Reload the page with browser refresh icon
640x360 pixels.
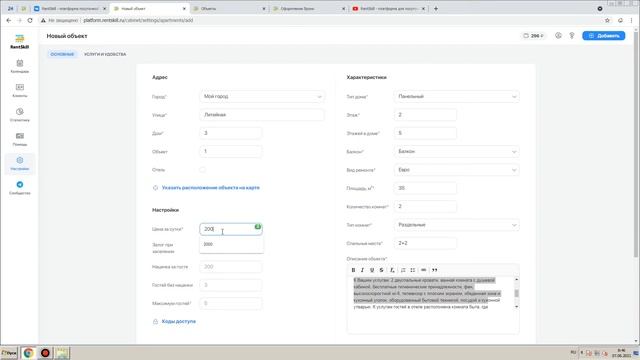tap(30, 20)
